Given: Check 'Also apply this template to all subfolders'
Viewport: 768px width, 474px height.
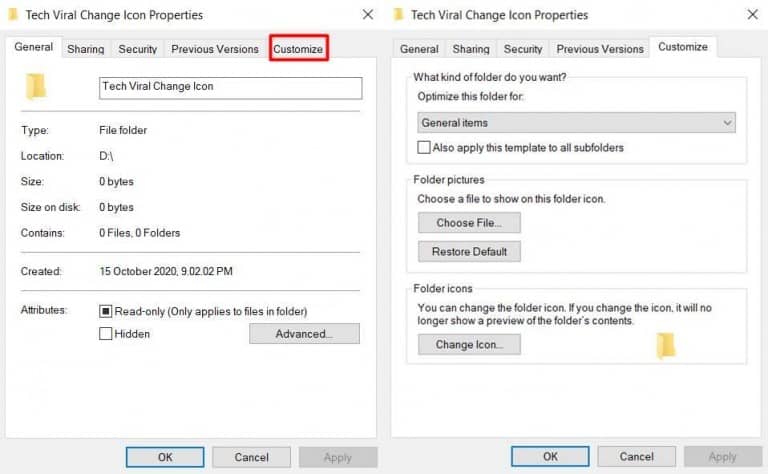Looking at the screenshot, I should (424, 147).
